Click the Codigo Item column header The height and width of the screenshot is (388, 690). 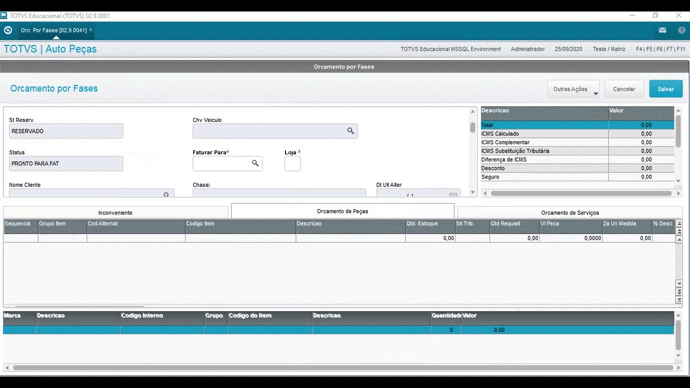coord(240,226)
